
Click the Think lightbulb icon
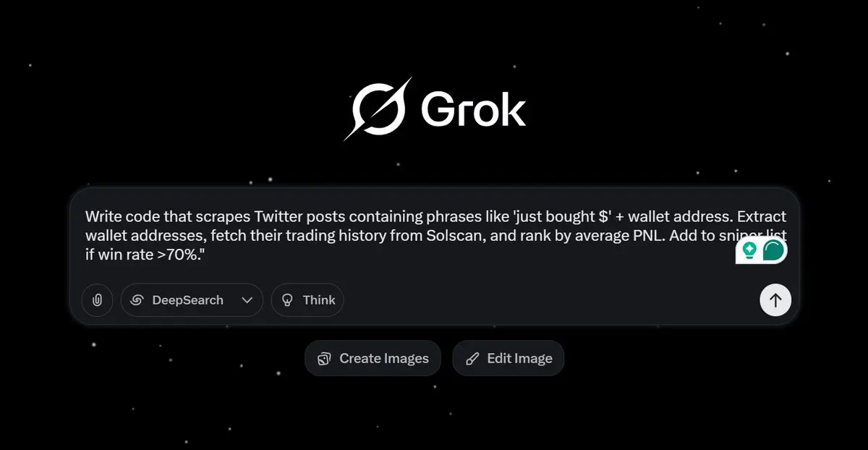[x=287, y=300]
